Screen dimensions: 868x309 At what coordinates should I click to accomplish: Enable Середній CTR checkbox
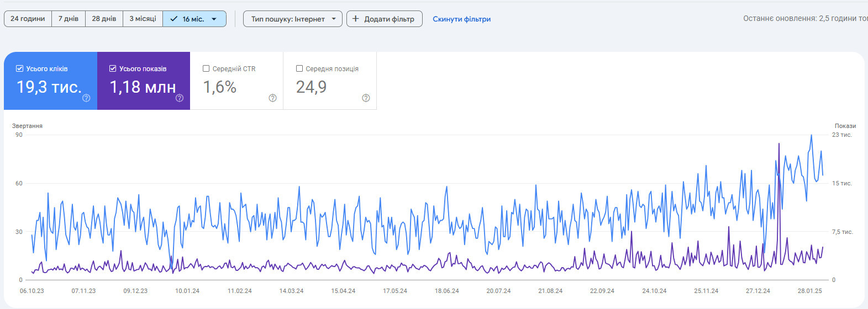(x=206, y=69)
